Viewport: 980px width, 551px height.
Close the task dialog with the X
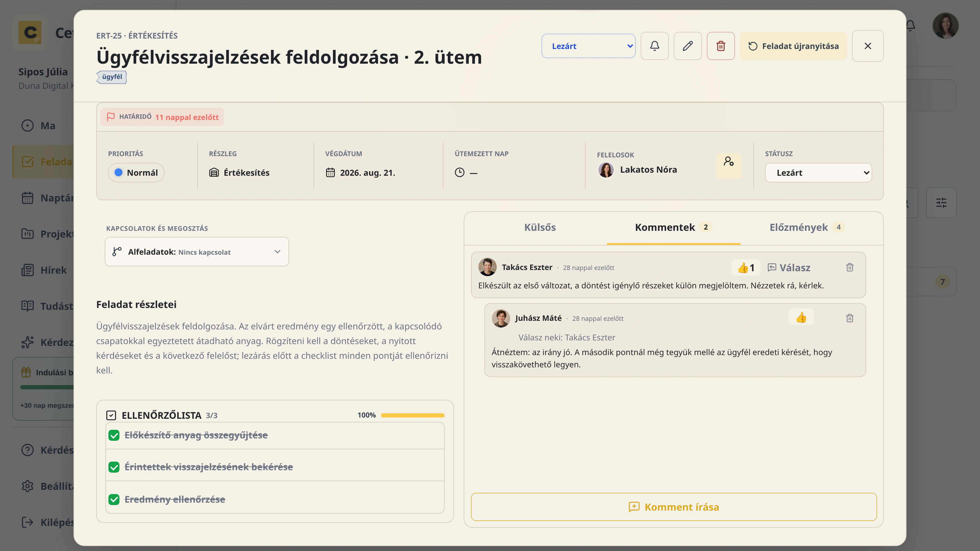(867, 46)
